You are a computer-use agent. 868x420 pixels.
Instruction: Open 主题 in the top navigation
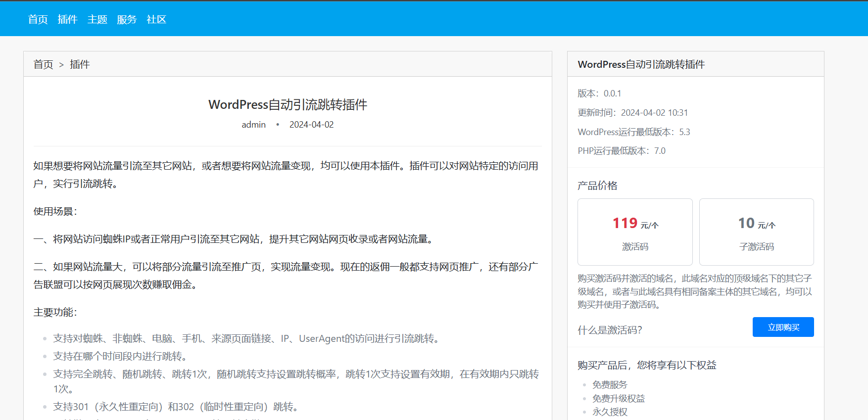tap(97, 19)
